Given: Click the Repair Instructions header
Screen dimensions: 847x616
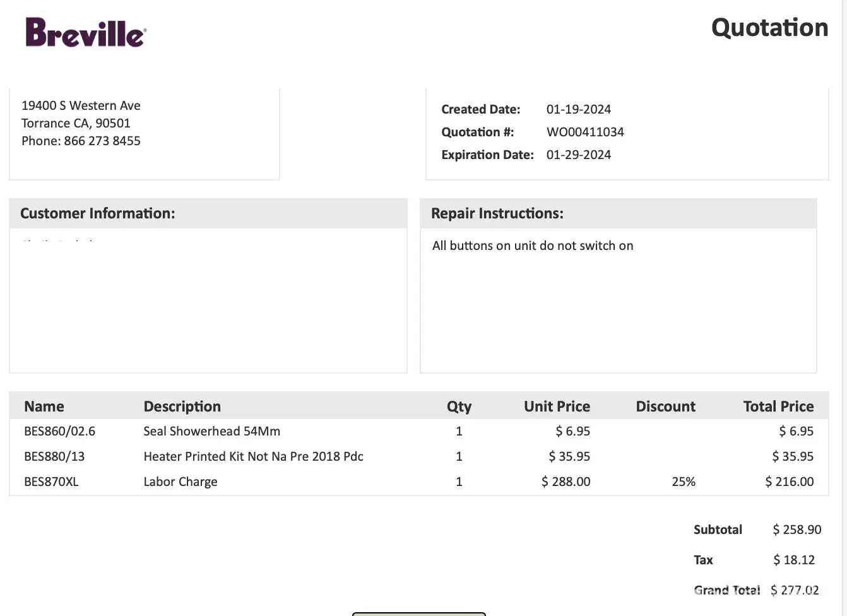Looking at the screenshot, I should 497,213.
